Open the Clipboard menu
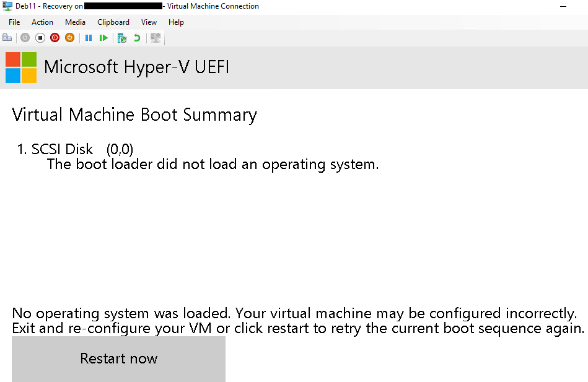The width and height of the screenshot is (588, 382). (113, 22)
